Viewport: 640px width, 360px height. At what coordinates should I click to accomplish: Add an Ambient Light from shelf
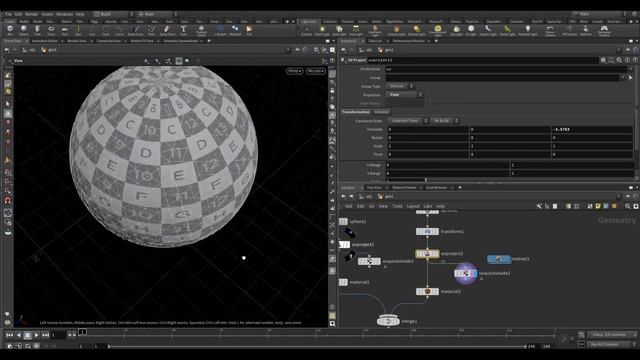(x=527, y=30)
